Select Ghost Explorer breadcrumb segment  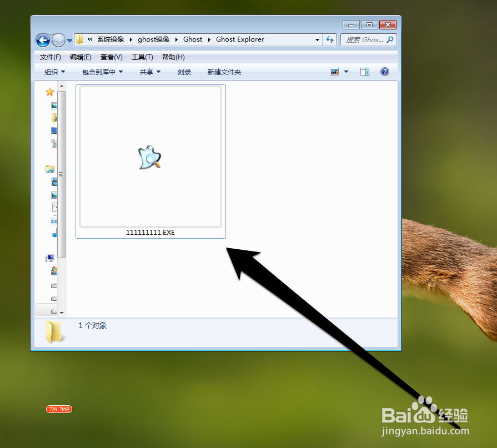click(240, 39)
